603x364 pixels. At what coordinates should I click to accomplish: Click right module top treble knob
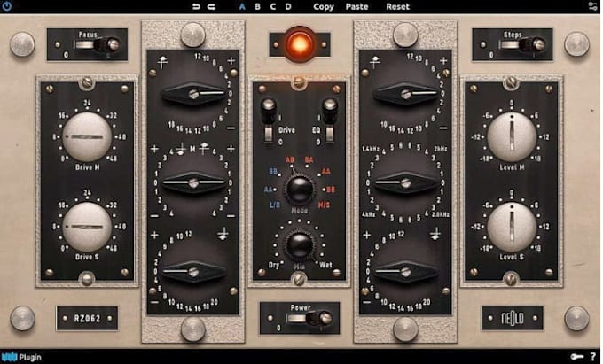406,94
